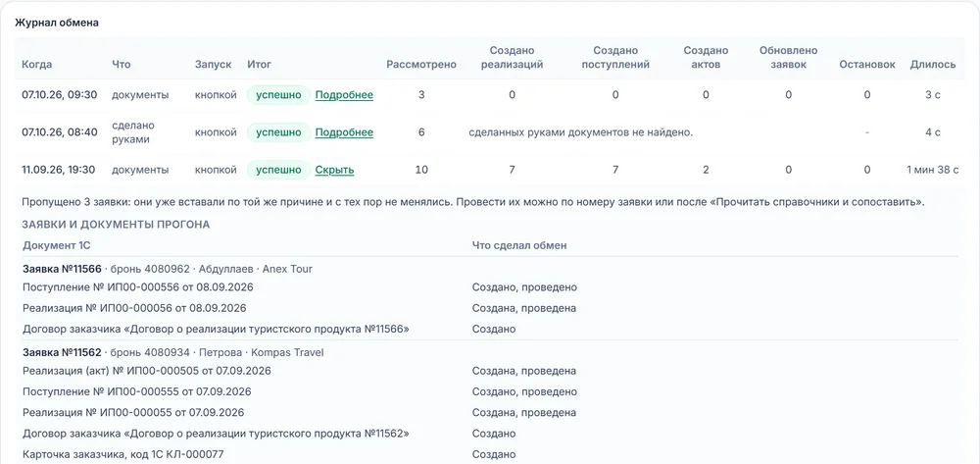Click 'Реализация № ИП00-000056 от 08.09.2026'
The image size is (980, 464).
(134, 308)
